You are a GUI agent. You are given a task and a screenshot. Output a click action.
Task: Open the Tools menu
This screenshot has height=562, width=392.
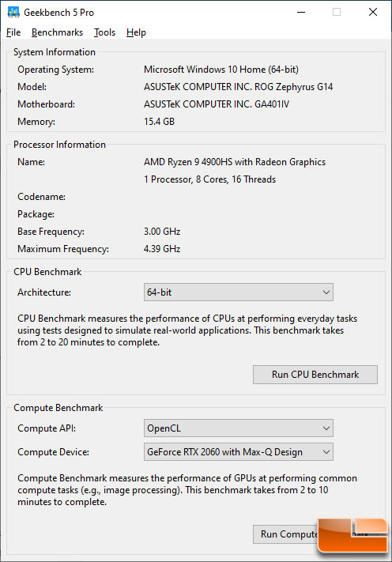pyautogui.click(x=104, y=32)
